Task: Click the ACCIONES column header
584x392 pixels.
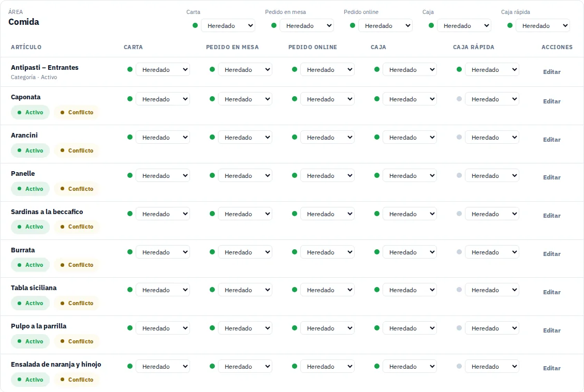Action: (x=557, y=47)
